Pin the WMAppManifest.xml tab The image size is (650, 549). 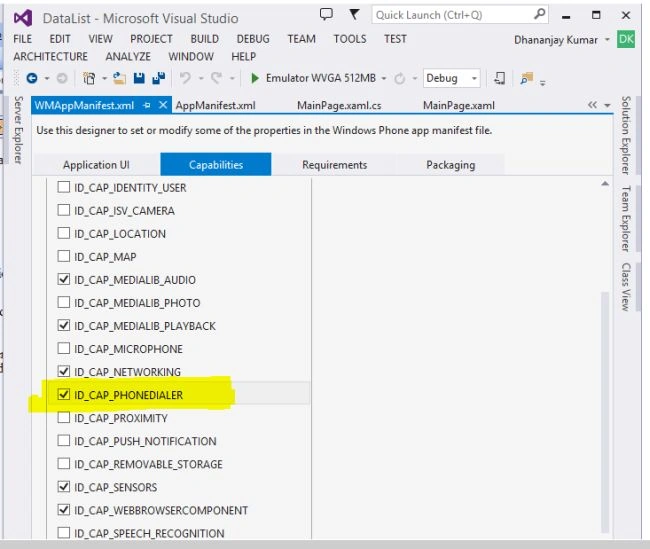click(x=146, y=105)
